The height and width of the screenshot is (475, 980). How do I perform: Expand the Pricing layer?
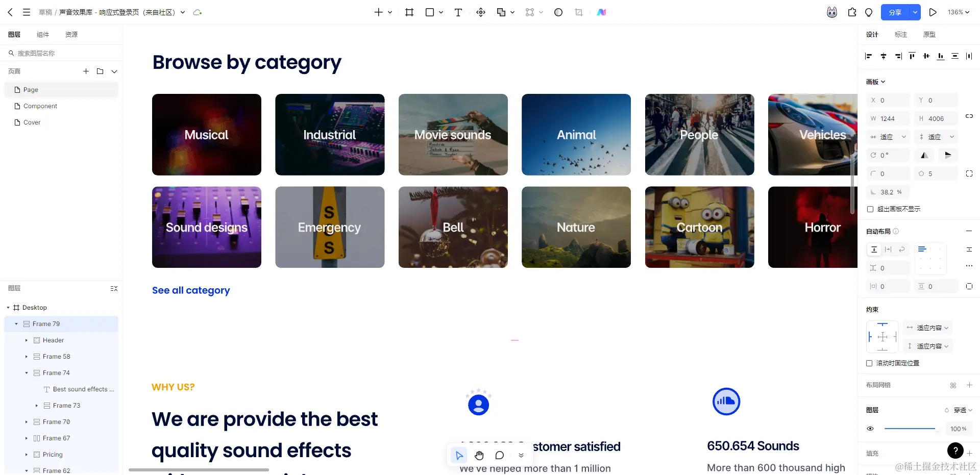[x=27, y=455]
